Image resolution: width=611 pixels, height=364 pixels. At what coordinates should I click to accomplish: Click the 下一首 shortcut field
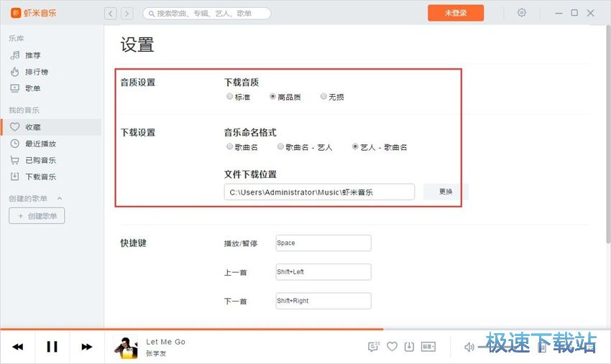[323, 301]
